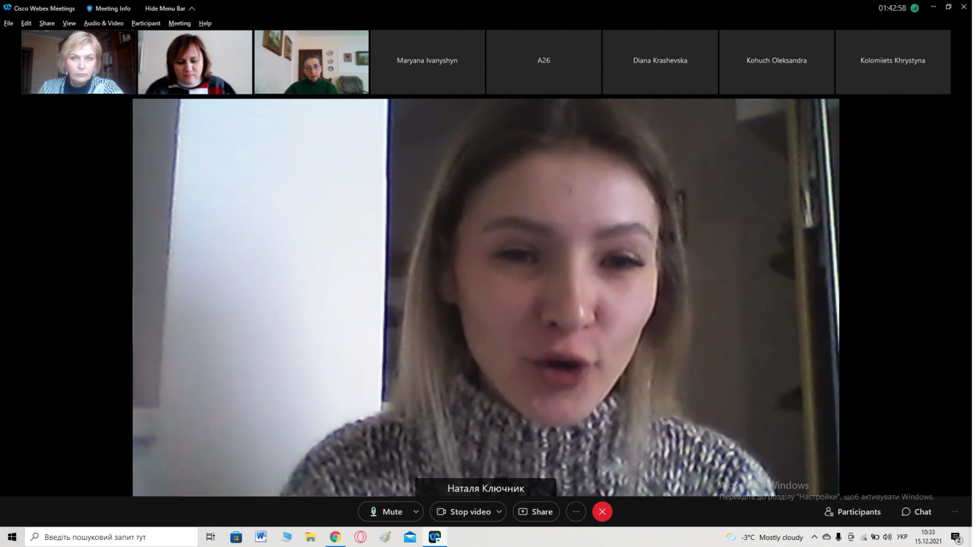Click the volume icon in system tray

click(887, 537)
